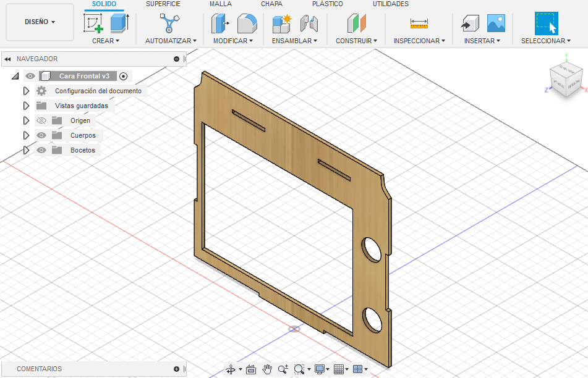
Task: Open the Crear dropdown menu
Action: (x=106, y=41)
